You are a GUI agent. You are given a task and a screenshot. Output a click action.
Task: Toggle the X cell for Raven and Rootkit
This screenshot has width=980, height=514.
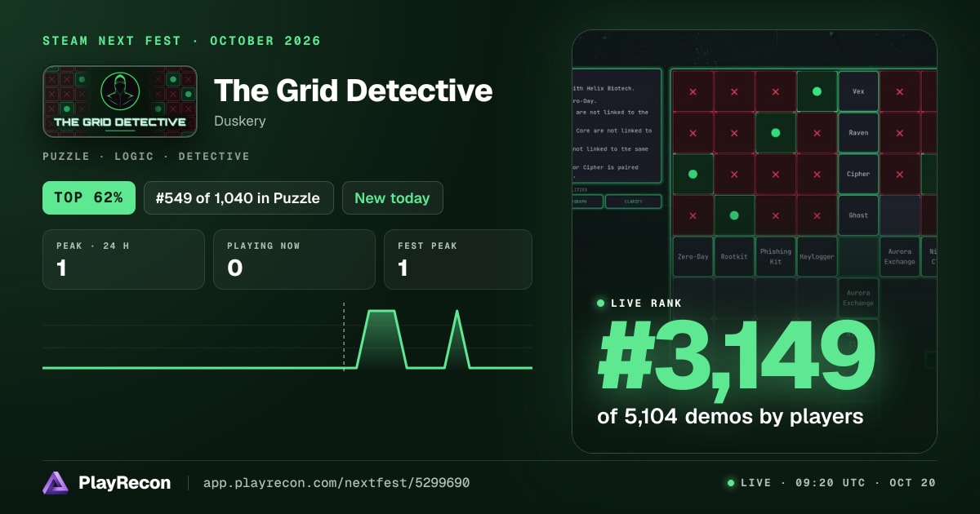coord(734,132)
